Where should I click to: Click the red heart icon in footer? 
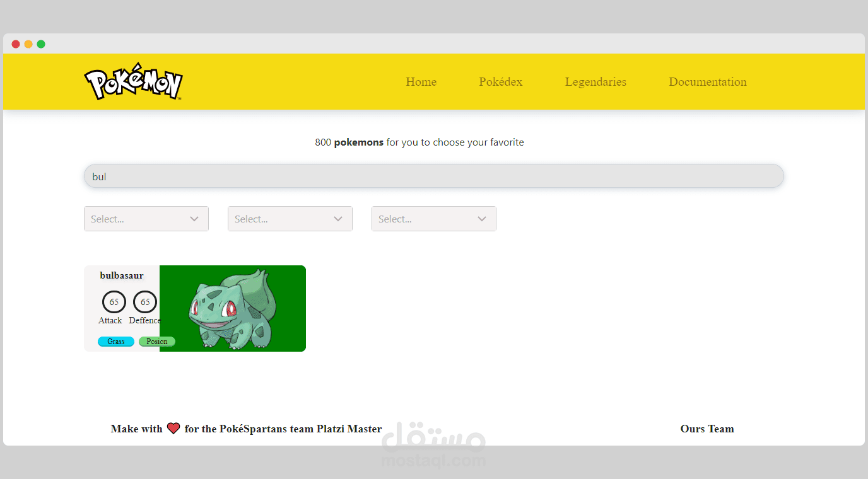coord(173,429)
